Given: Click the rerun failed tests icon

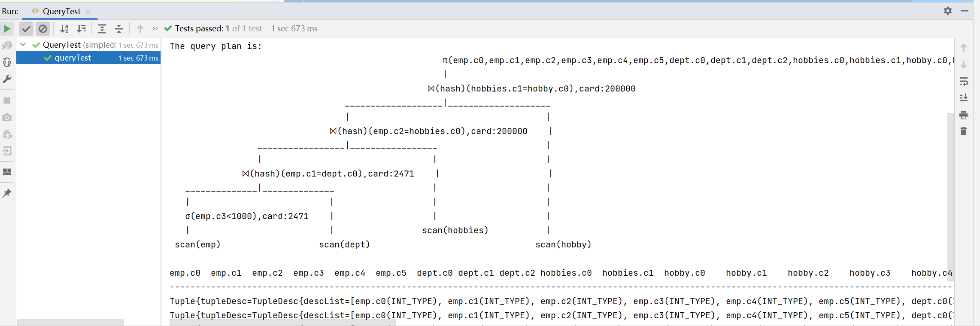Looking at the screenshot, I should pos(7,45).
